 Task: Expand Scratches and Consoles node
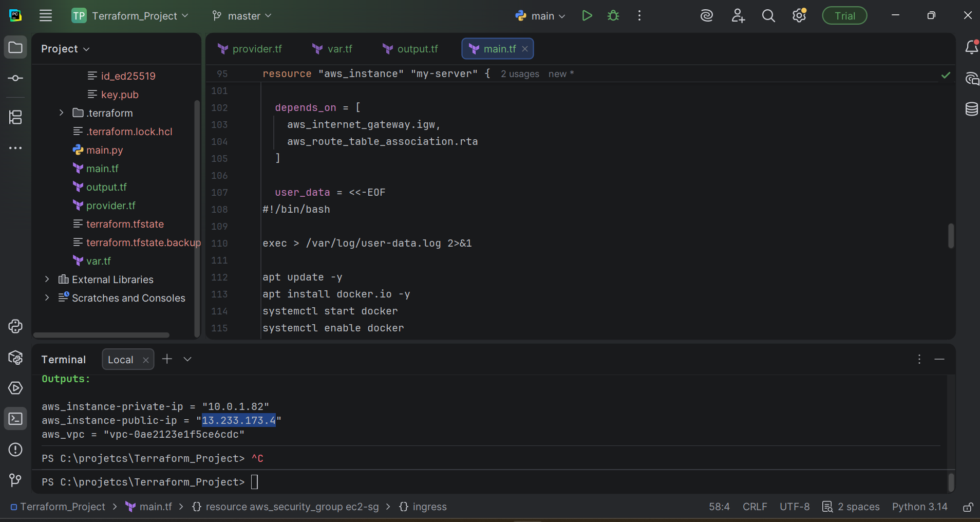click(x=47, y=297)
